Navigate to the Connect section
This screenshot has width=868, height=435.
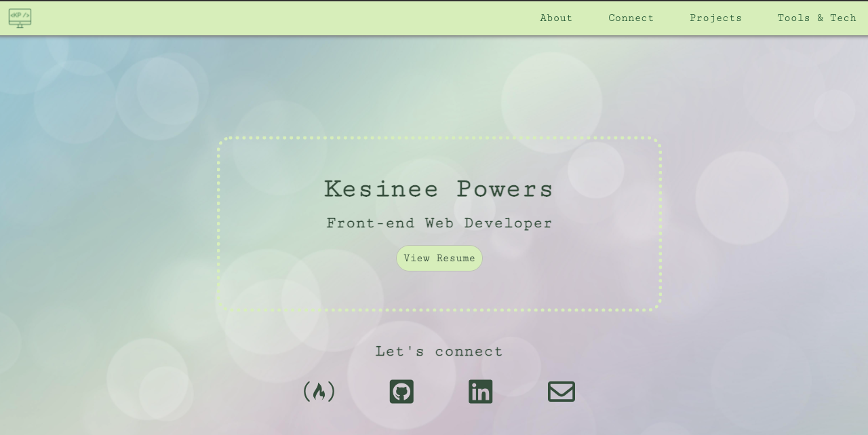631,18
